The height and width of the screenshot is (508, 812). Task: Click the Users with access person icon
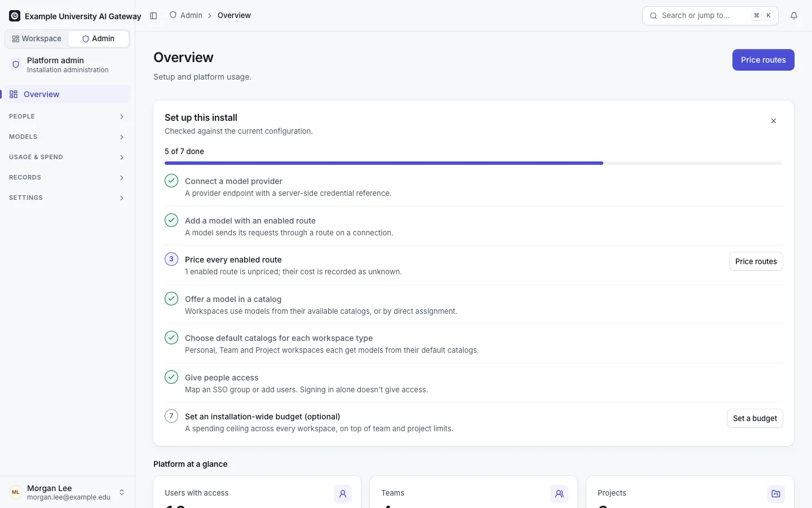tap(343, 494)
